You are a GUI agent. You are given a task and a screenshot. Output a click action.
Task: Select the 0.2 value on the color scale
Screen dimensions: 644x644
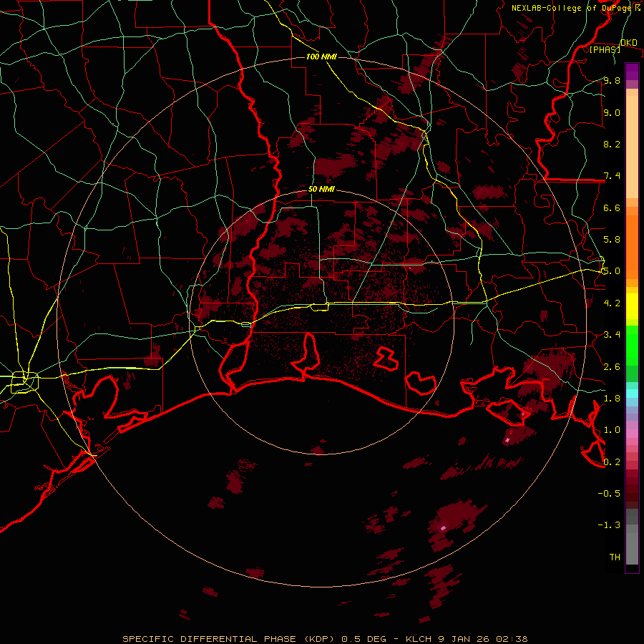(x=612, y=462)
